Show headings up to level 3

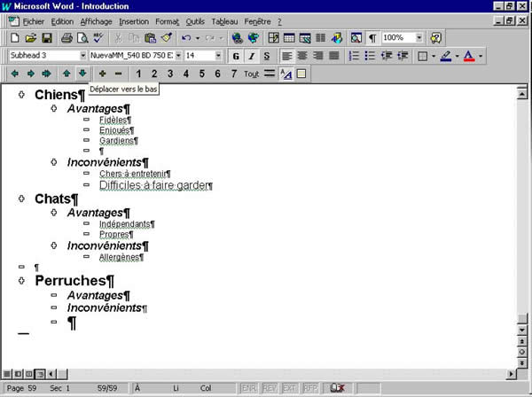coord(170,74)
